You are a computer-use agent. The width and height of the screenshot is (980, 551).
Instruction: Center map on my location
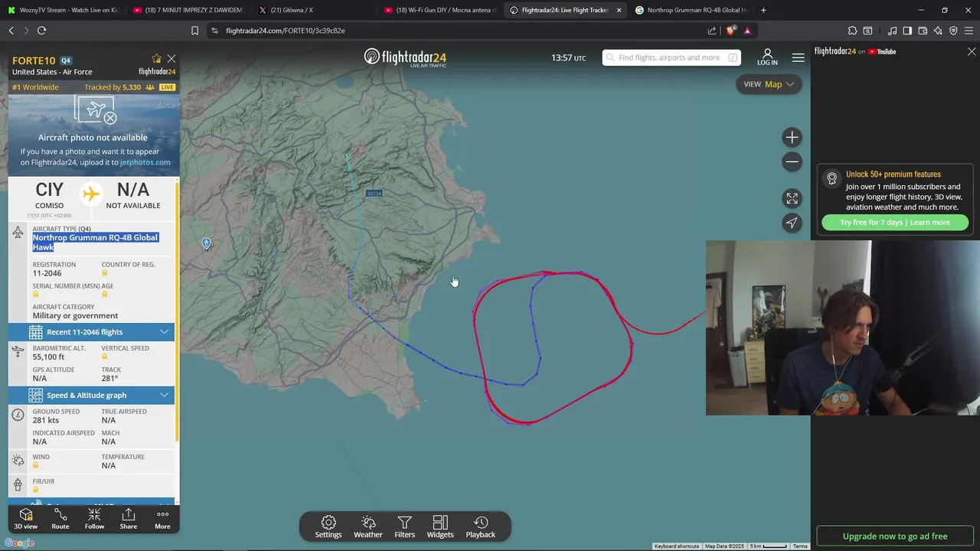click(x=792, y=223)
